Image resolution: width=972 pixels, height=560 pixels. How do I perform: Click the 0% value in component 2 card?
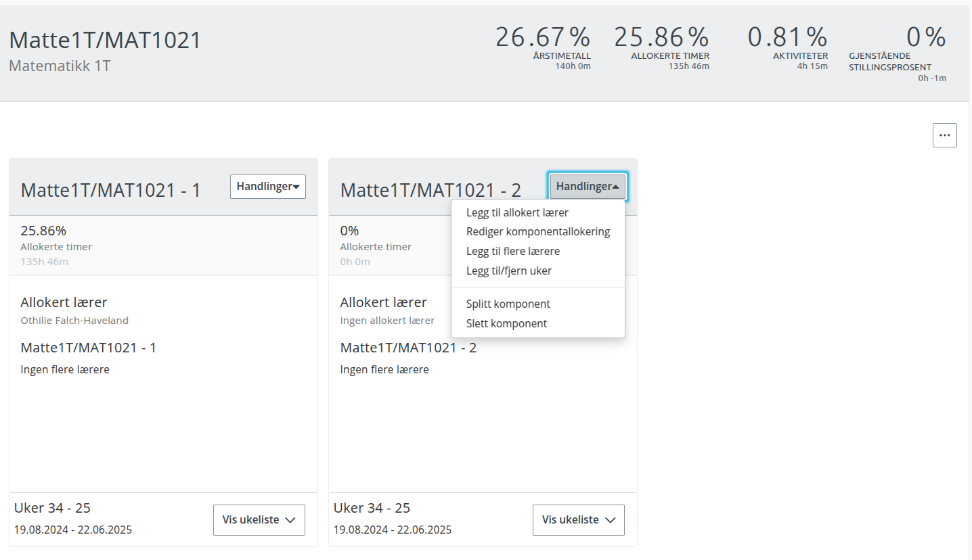(x=349, y=231)
